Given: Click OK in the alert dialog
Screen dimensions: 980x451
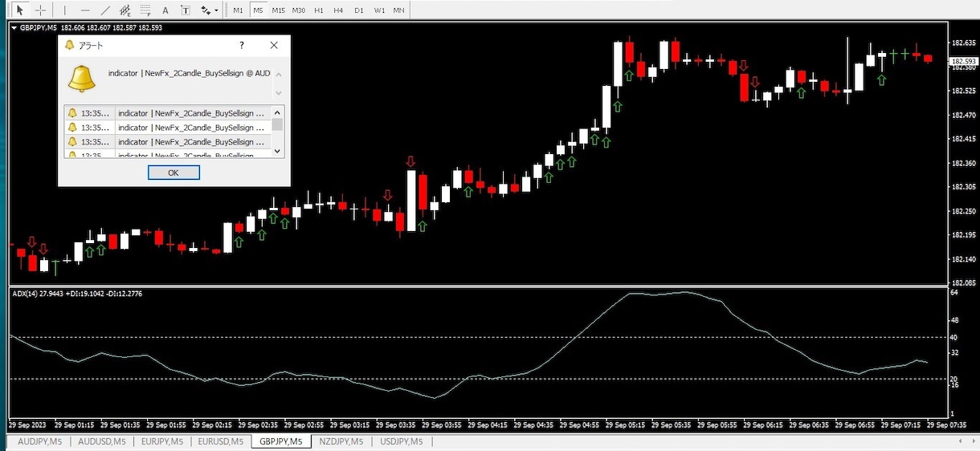Looking at the screenshot, I should click(x=174, y=173).
